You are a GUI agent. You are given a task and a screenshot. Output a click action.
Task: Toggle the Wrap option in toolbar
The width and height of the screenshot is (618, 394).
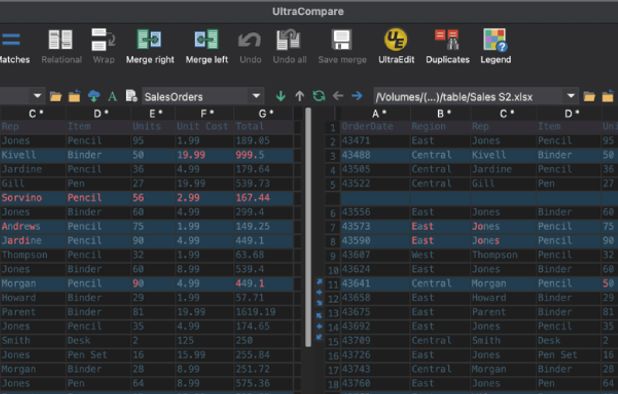pyautogui.click(x=103, y=46)
